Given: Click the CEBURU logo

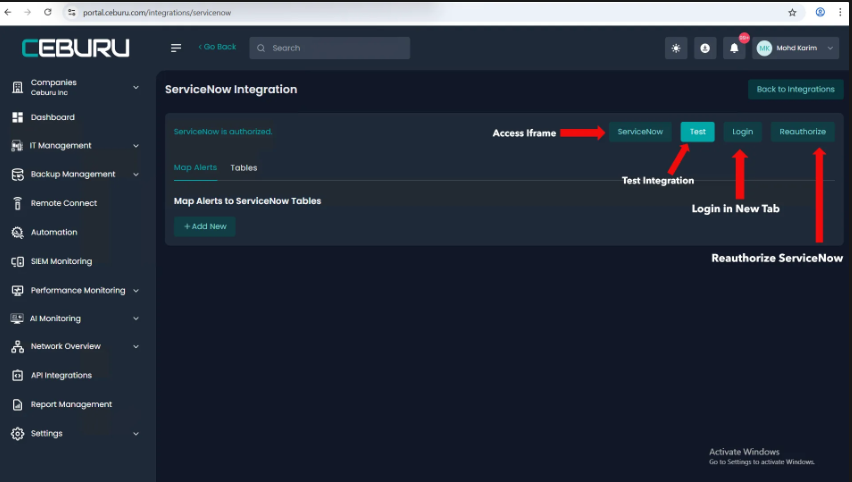Looking at the screenshot, I should 76,48.
